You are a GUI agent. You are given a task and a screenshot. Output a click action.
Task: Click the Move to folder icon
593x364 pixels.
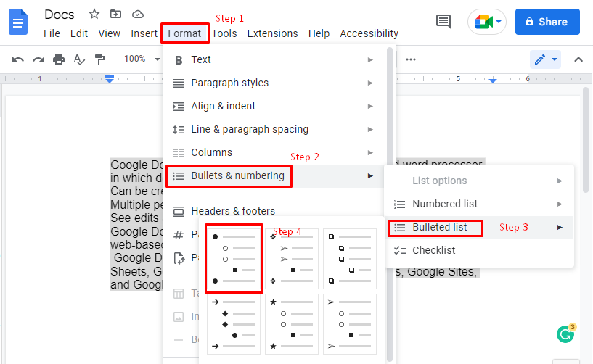(x=115, y=15)
